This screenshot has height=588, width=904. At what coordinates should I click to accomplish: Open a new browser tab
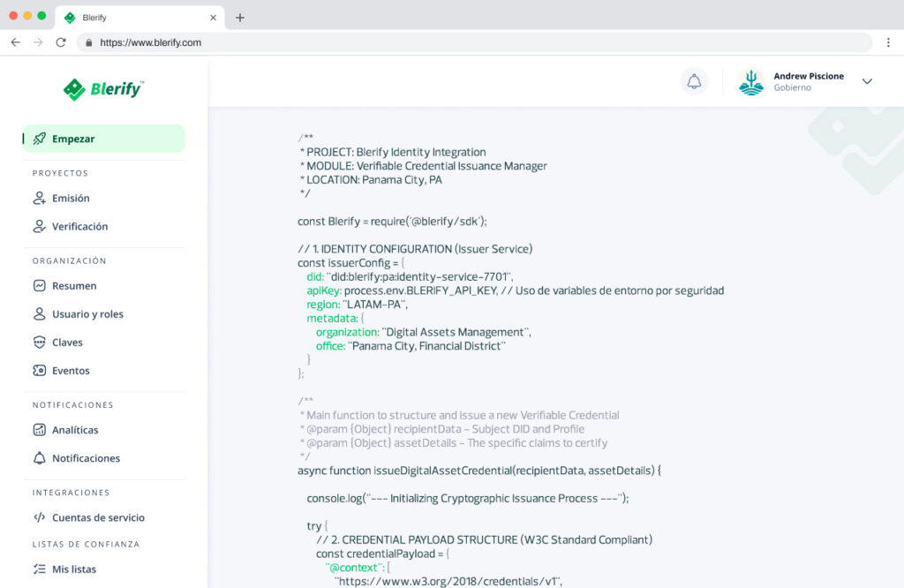tap(240, 18)
